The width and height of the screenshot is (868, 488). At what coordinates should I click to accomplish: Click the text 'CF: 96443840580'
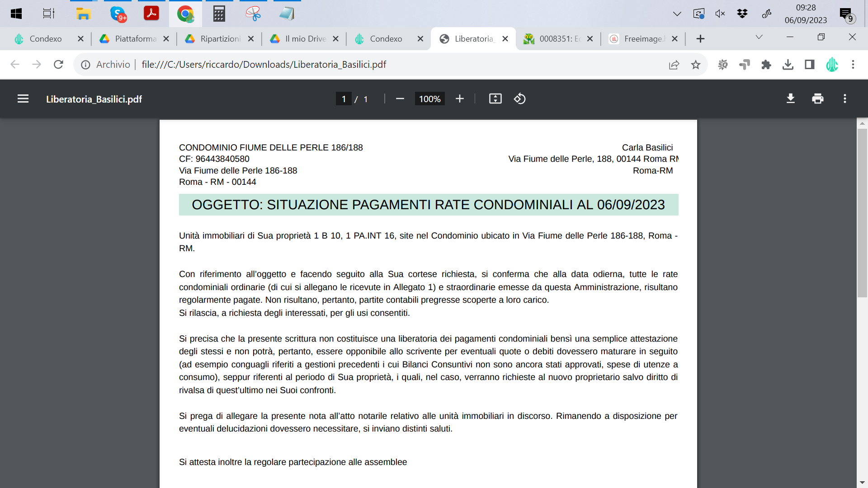(x=214, y=159)
